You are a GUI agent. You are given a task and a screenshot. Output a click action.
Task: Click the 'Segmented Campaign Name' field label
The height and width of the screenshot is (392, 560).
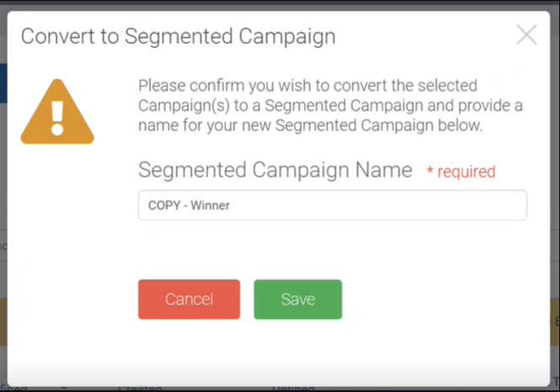[275, 171]
